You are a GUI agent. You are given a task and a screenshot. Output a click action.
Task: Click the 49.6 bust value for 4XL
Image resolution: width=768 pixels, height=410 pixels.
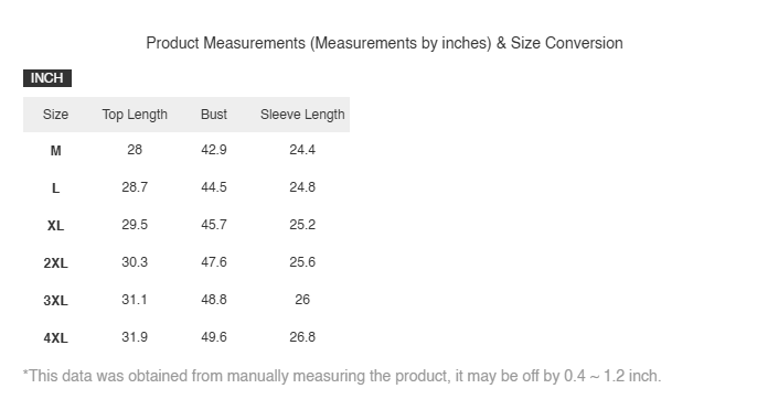[x=214, y=338]
